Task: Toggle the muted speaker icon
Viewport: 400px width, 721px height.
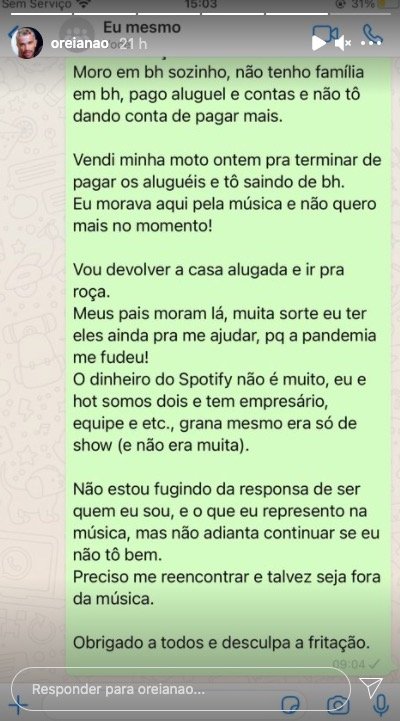Action: (343, 43)
